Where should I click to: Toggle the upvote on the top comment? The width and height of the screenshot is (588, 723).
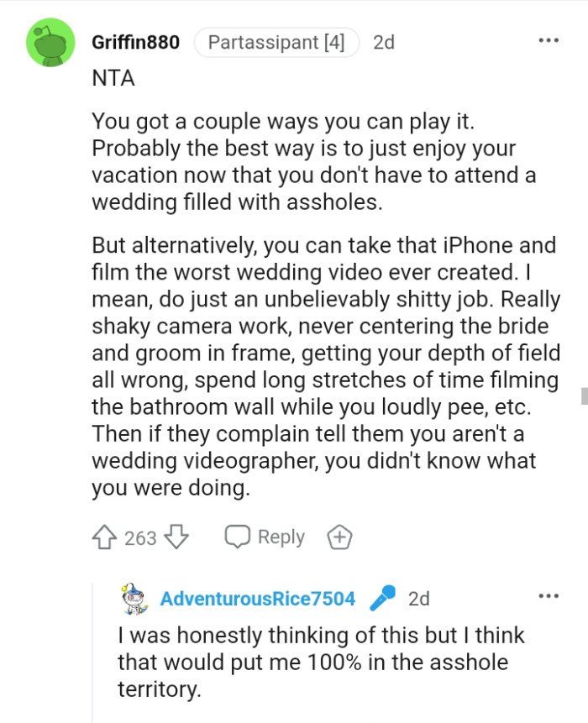[x=103, y=537]
